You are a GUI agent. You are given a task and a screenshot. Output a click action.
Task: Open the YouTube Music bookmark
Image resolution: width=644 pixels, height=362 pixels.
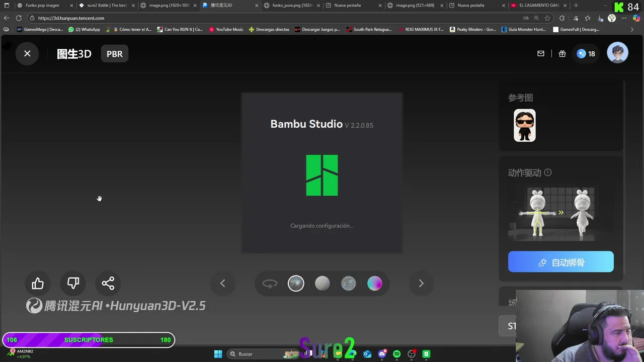tap(226, 30)
